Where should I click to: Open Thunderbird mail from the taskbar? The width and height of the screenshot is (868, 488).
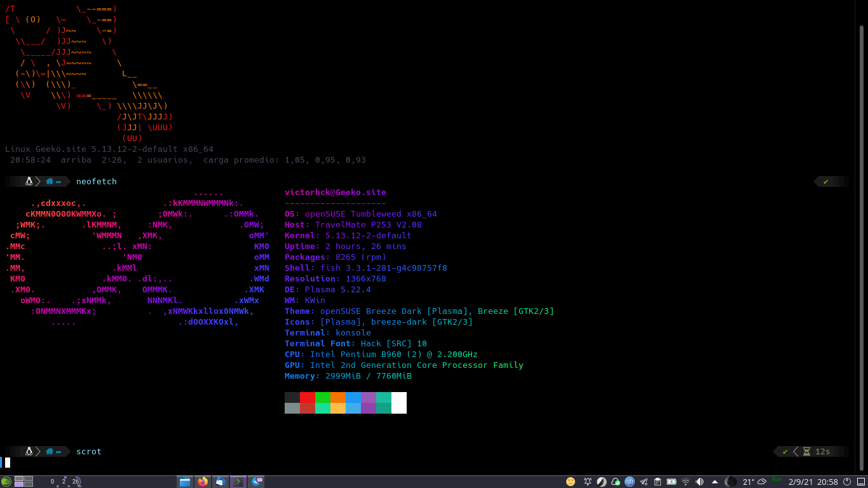[220, 482]
